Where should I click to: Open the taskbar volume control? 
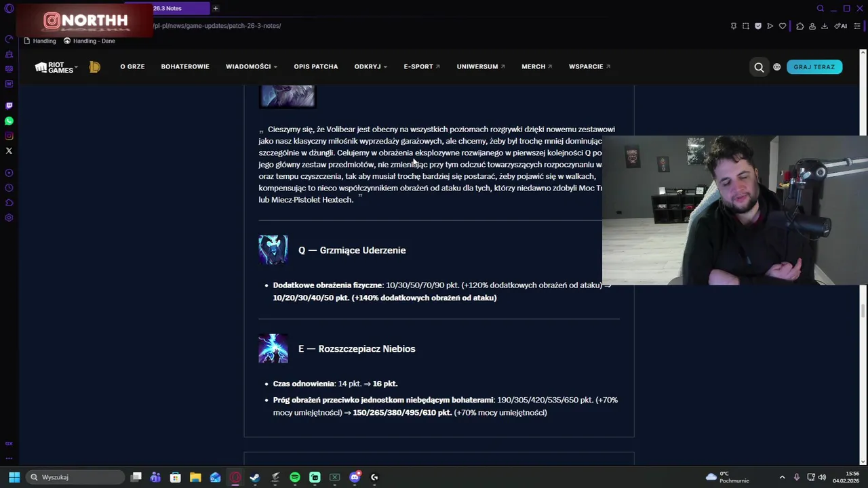[x=822, y=477]
